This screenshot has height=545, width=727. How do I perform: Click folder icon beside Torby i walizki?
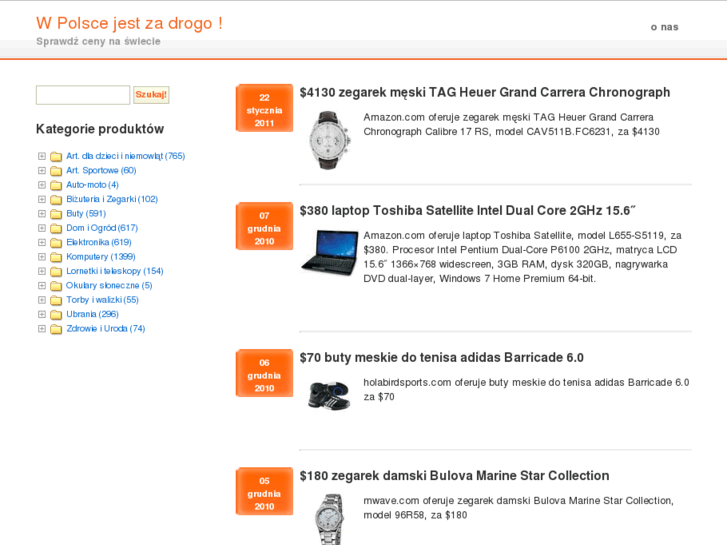tap(56, 300)
